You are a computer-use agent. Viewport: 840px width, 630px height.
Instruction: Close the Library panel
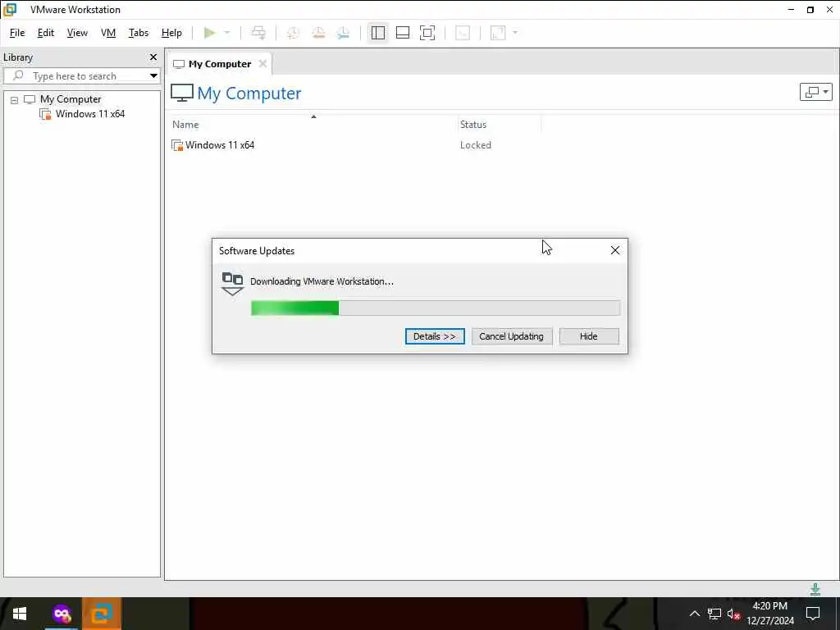(153, 57)
